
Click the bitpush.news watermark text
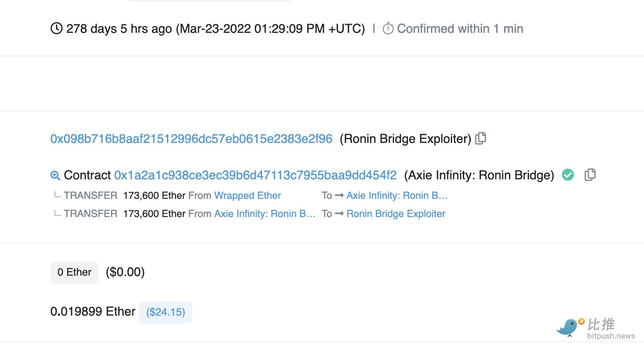pos(611,336)
